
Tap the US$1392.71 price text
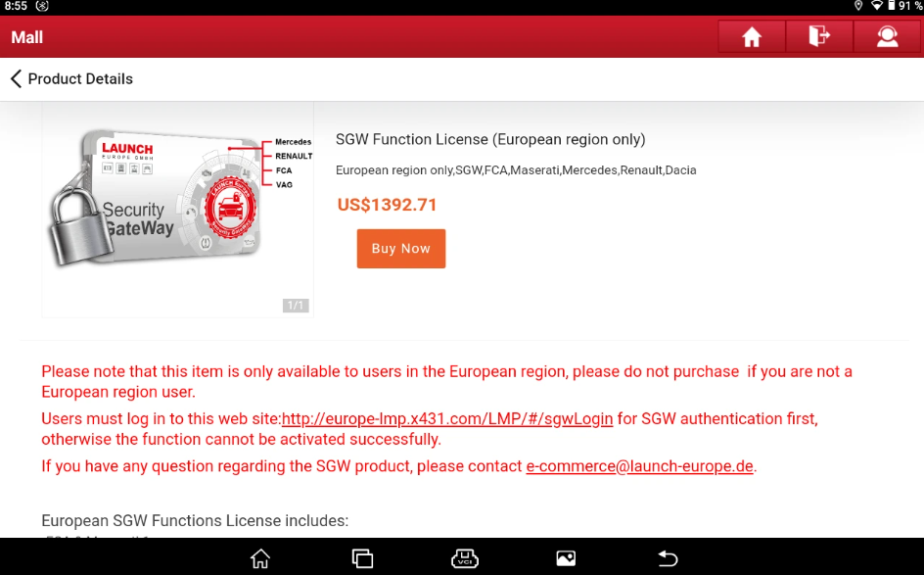tap(387, 205)
